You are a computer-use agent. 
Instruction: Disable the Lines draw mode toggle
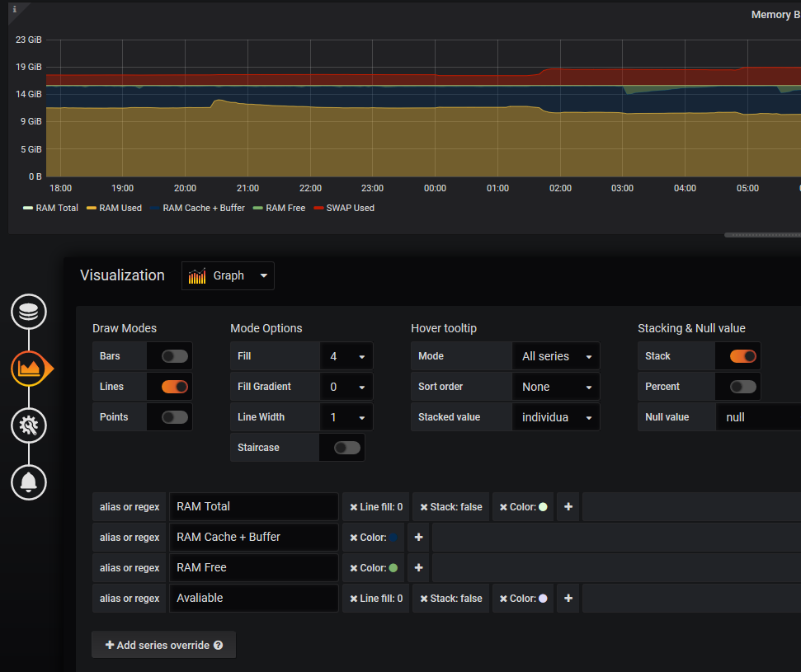click(175, 387)
